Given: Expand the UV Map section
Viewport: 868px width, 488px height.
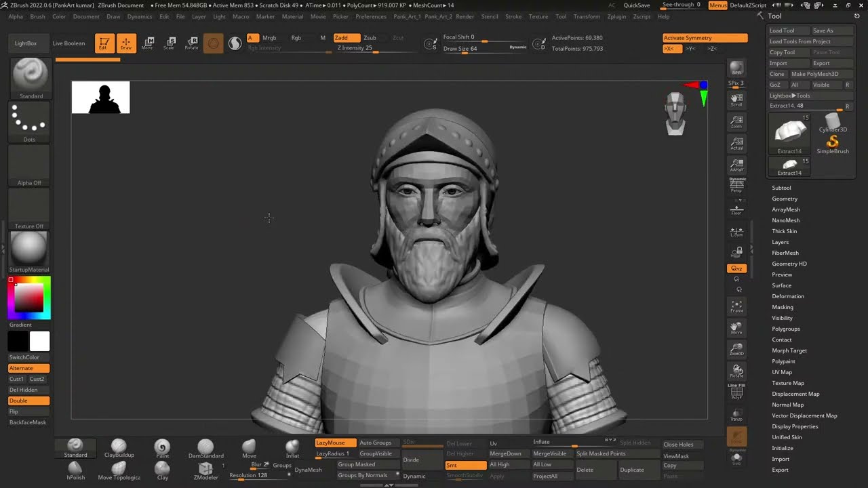Looking at the screenshot, I should (x=782, y=372).
